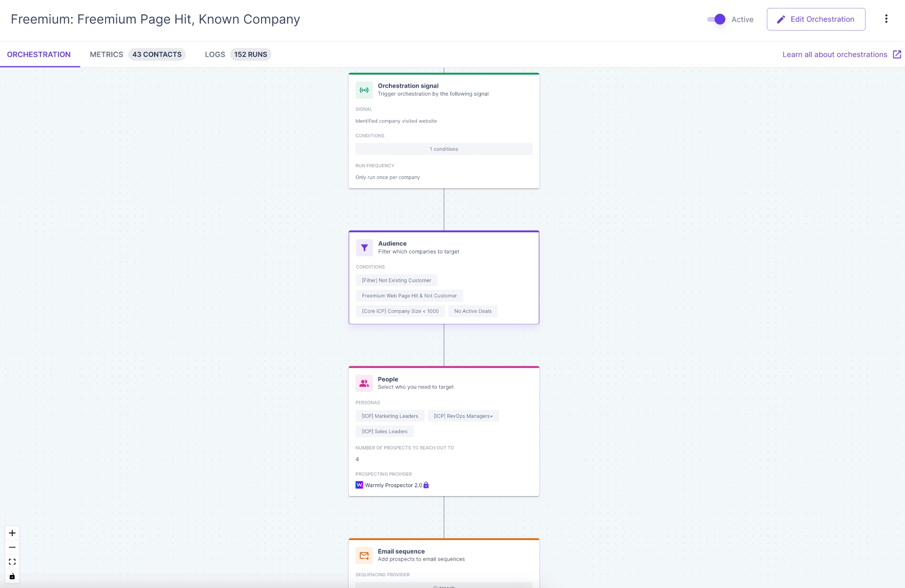
Task: Click the Warmly Prospector 2.0 lock icon
Action: click(x=426, y=485)
